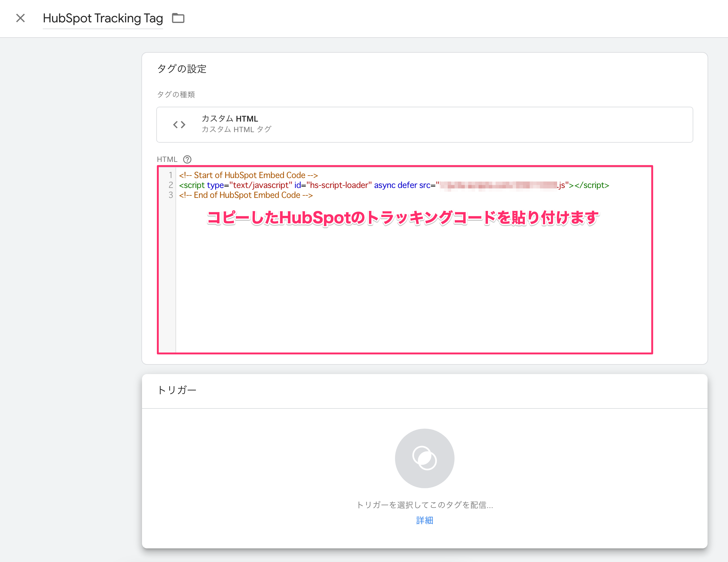
Task: Click the HTML field label
Action: [167, 159]
